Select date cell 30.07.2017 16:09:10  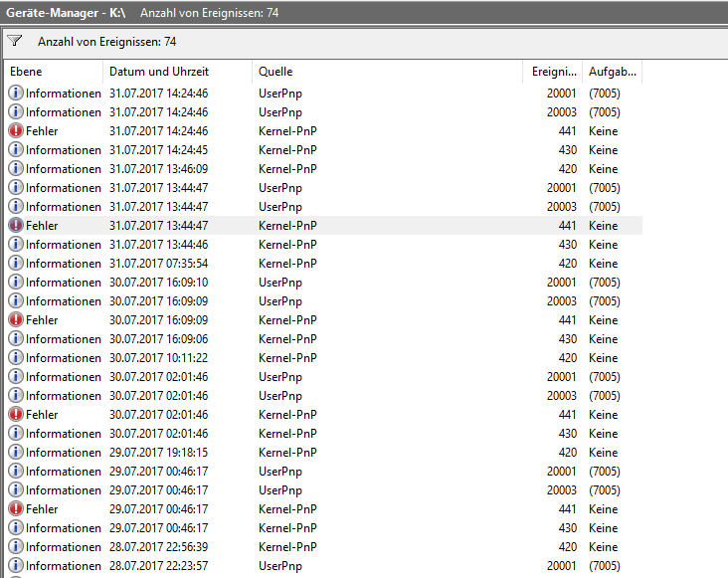click(159, 283)
